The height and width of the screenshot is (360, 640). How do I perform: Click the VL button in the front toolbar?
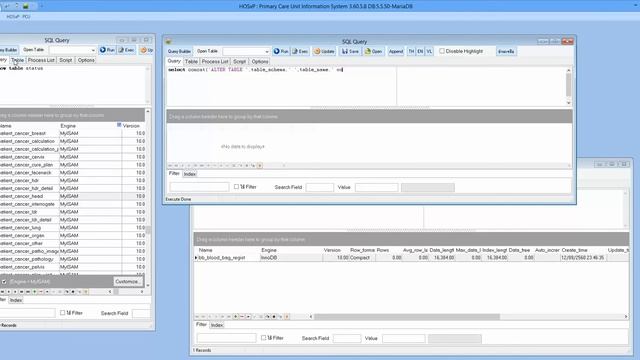click(x=429, y=51)
